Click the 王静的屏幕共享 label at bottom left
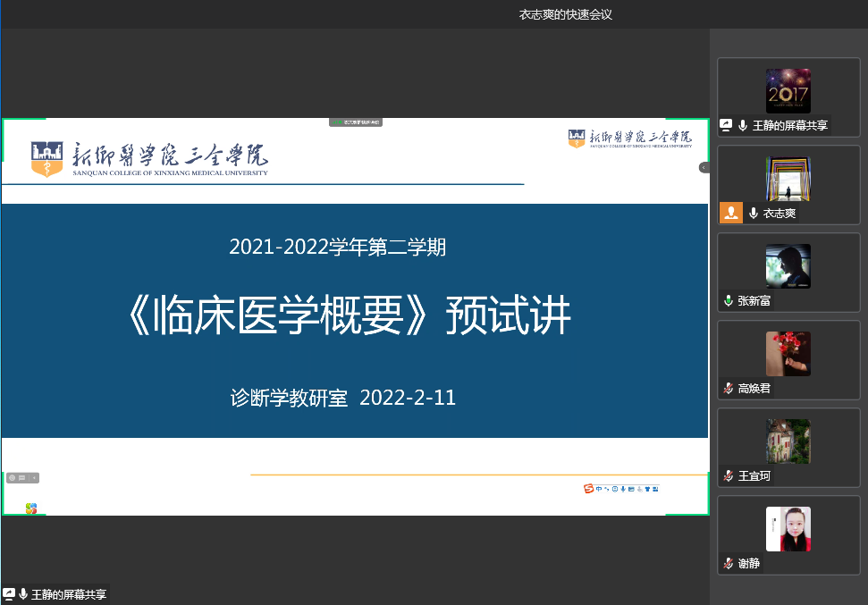 coord(69,594)
